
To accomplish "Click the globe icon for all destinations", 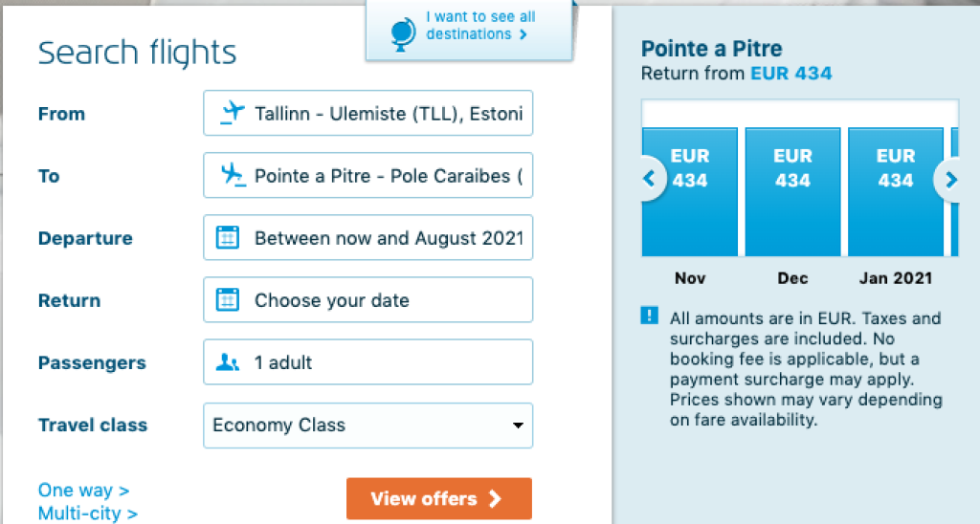I will tap(402, 33).
